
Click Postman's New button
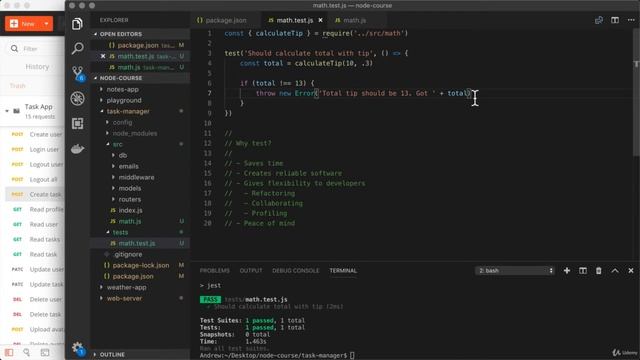(23, 24)
